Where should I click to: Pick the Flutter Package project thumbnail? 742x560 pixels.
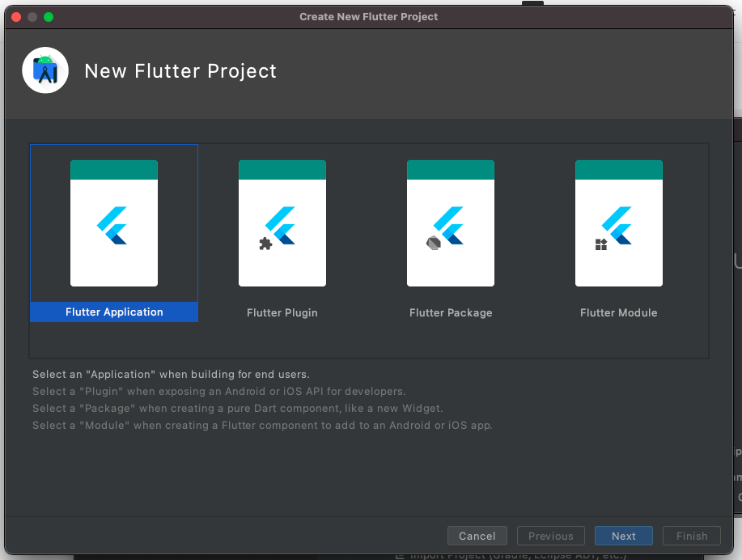451,223
